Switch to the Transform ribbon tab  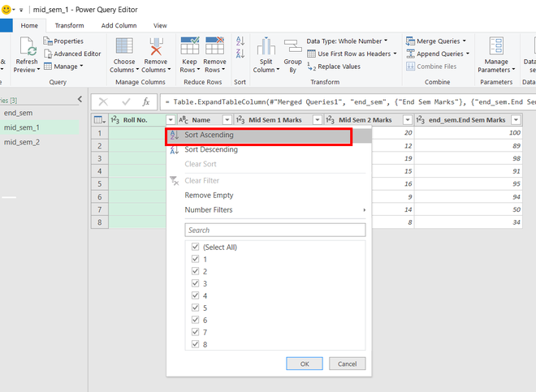69,26
